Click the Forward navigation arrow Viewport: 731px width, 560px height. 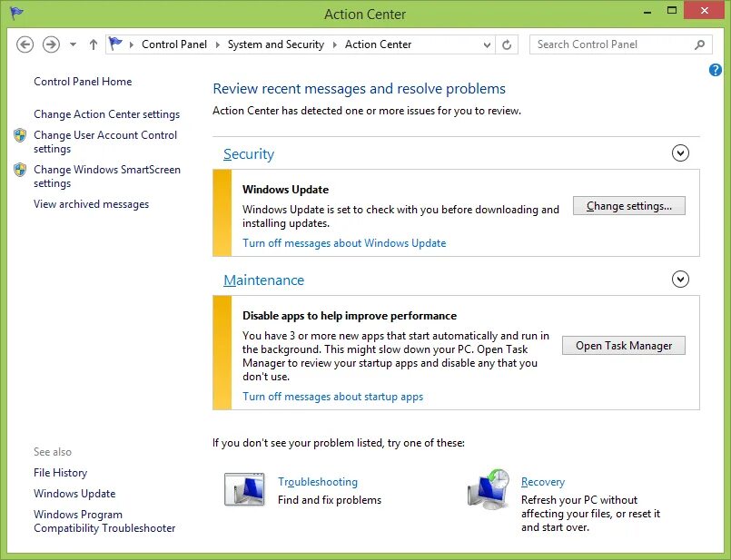tap(51, 44)
